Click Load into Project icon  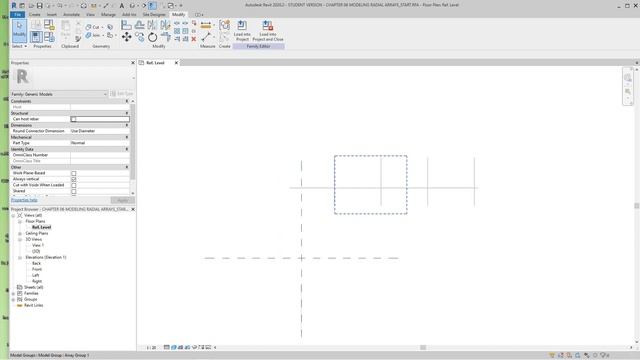click(242, 31)
